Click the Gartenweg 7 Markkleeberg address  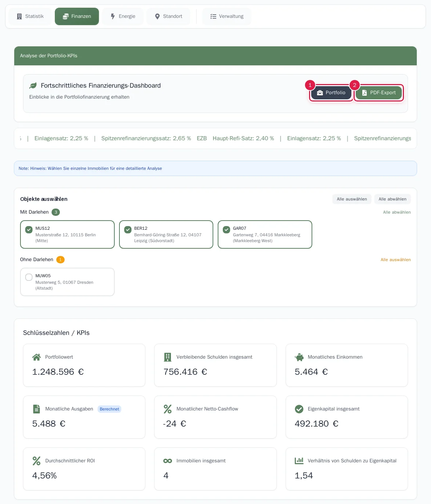[267, 238]
